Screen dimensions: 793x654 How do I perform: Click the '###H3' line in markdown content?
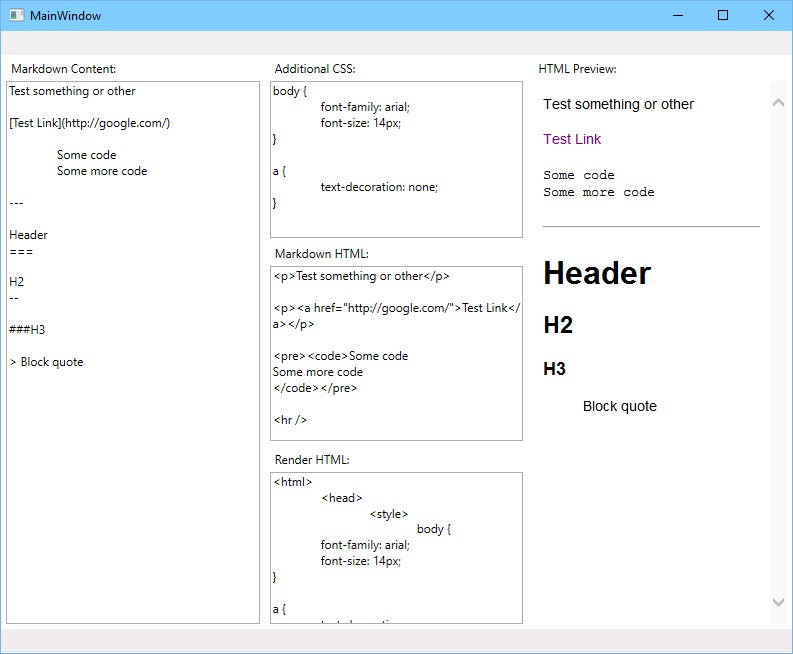[x=27, y=330]
